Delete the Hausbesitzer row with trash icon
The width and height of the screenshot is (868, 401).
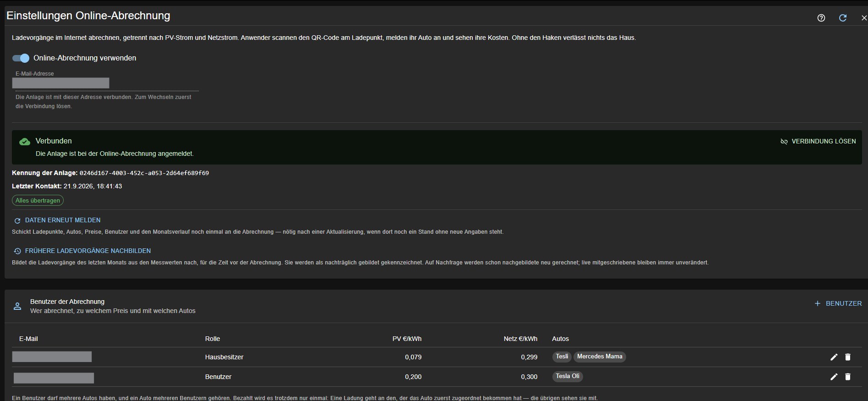(x=848, y=357)
